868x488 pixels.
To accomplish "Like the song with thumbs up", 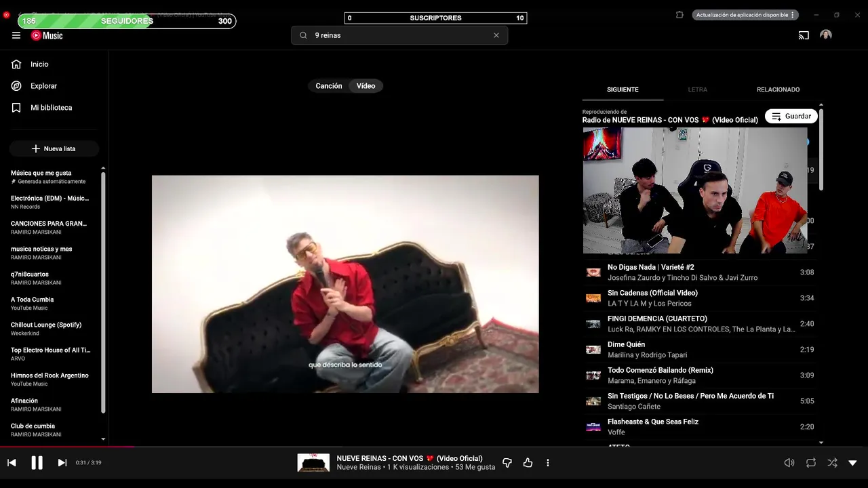I will click(528, 463).
